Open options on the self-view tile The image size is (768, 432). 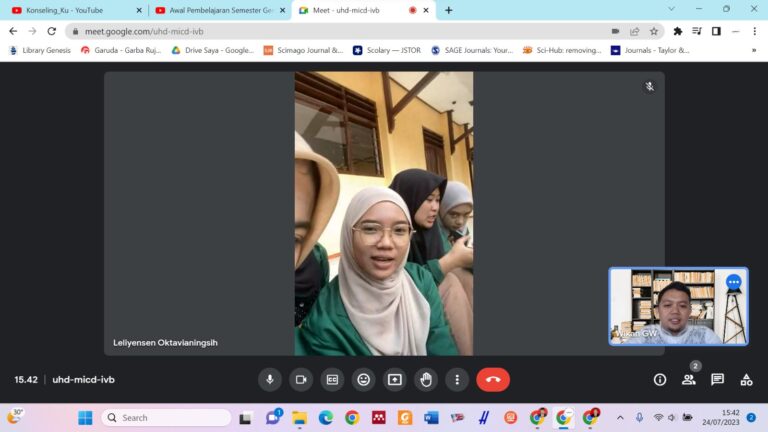[x=733, y=283]
